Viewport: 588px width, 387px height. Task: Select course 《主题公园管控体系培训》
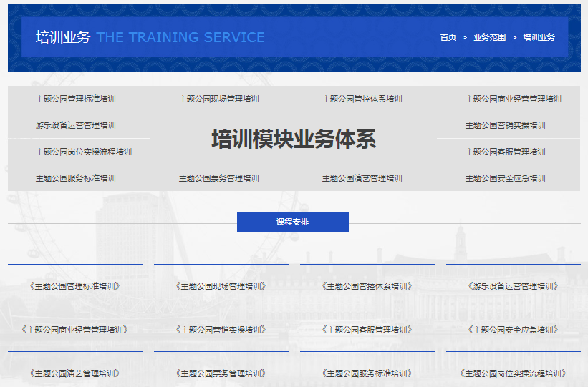click(x=367, y=286)
